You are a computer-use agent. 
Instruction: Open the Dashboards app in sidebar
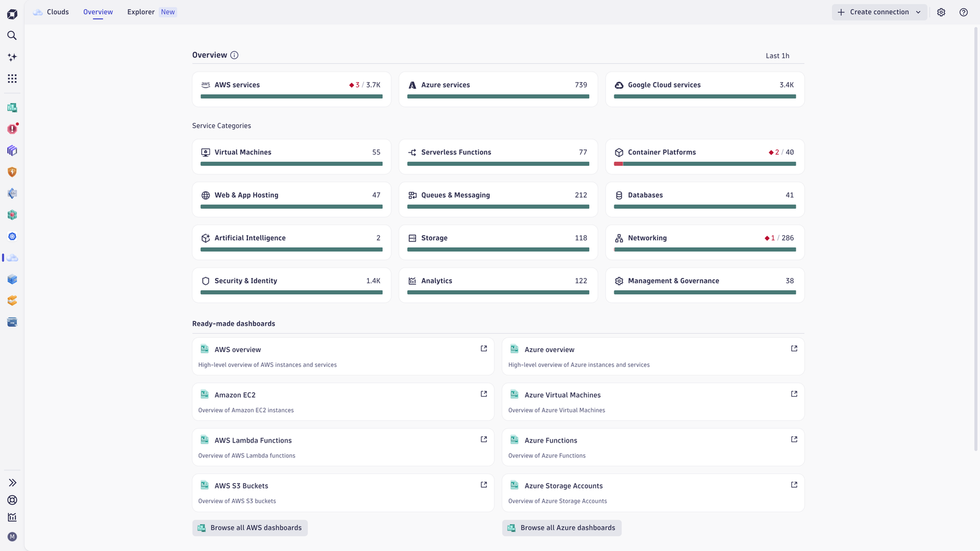click(12, 108)
